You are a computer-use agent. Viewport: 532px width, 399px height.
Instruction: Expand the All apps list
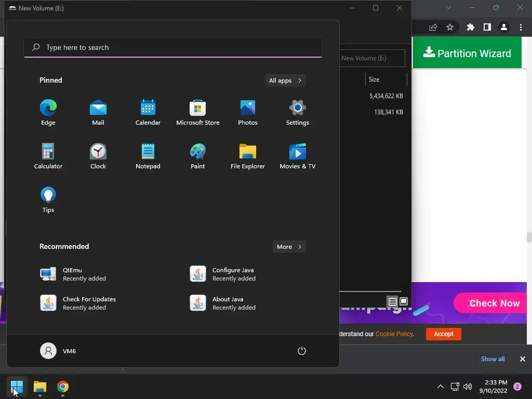pos(285,81)
